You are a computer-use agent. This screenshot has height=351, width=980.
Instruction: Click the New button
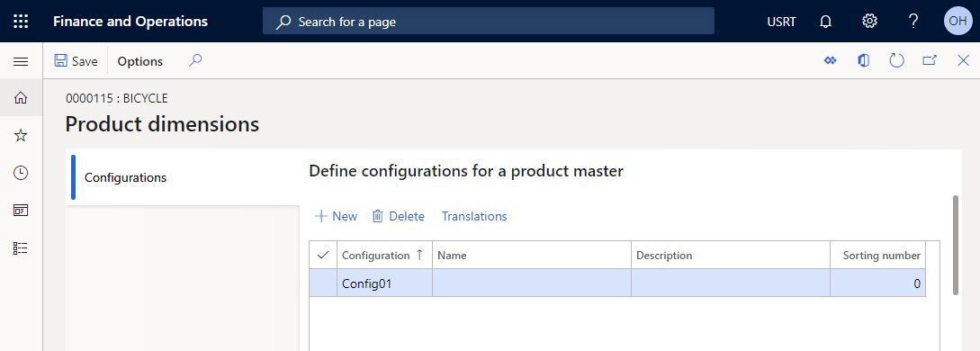click(x=337, y=216)
